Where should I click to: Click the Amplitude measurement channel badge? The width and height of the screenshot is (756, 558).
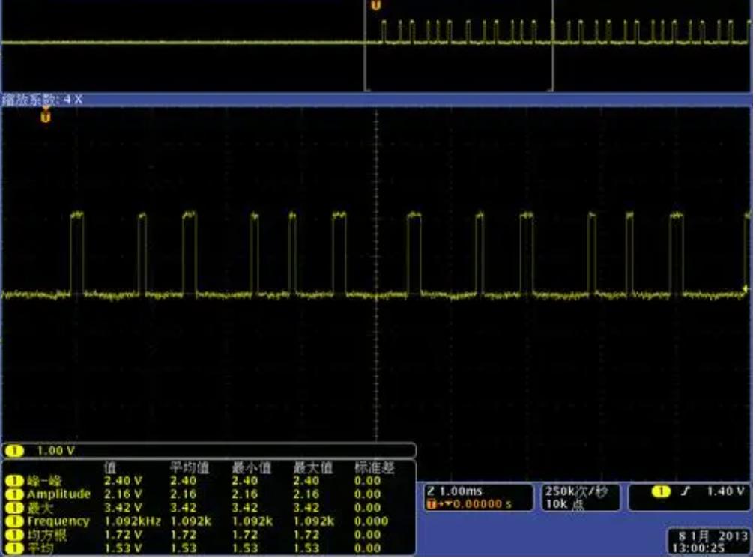point(13,494)
